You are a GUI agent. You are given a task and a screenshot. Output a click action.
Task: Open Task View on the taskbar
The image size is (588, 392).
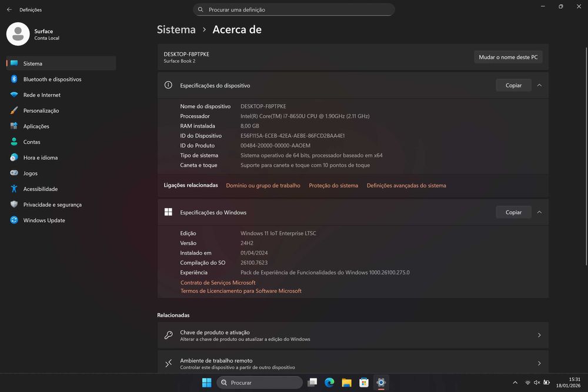point(312,383)
